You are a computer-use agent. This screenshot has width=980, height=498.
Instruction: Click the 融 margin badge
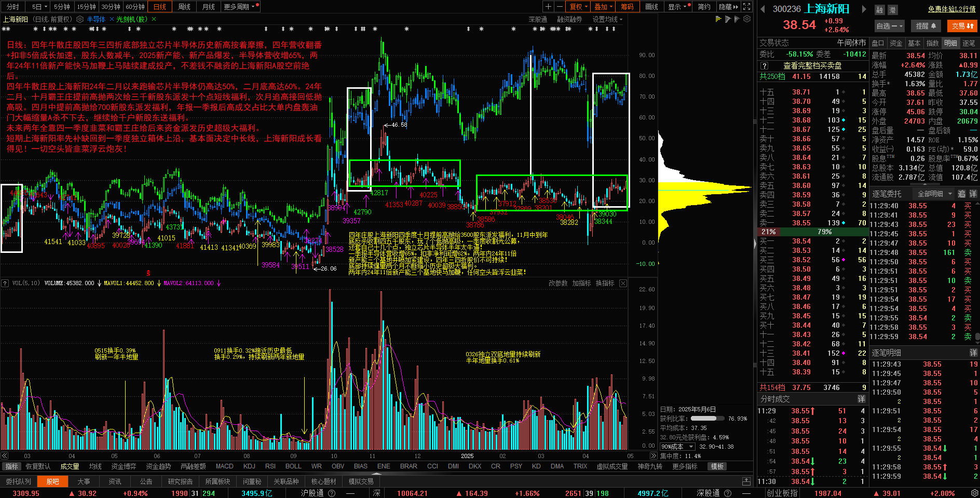click(880, 10)
